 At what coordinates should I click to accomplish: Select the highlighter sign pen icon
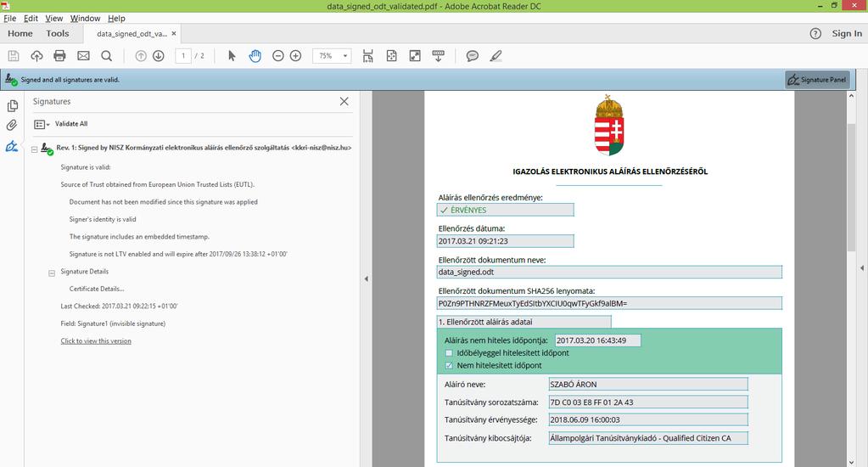tap(496, 56)
